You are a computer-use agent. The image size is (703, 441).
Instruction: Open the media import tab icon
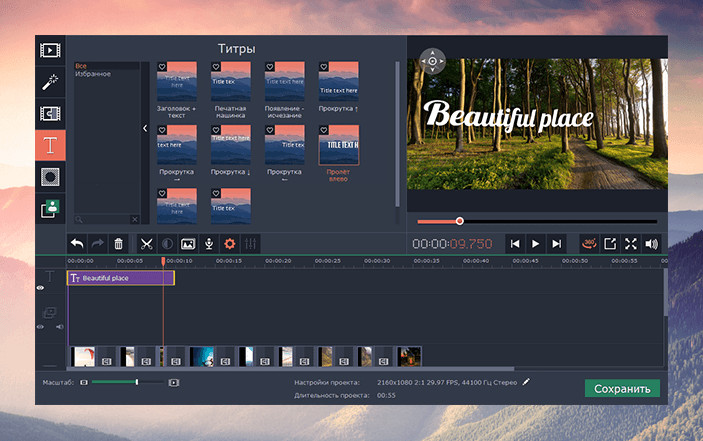click(x=50, y=50)
